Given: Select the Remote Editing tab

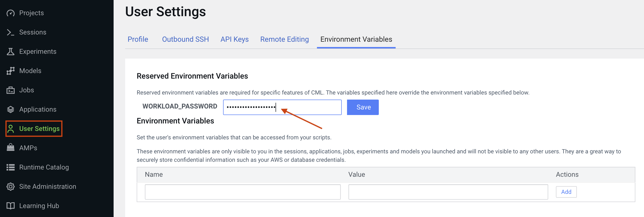Looking at the screenshot, I should click(x=284, y=39).
